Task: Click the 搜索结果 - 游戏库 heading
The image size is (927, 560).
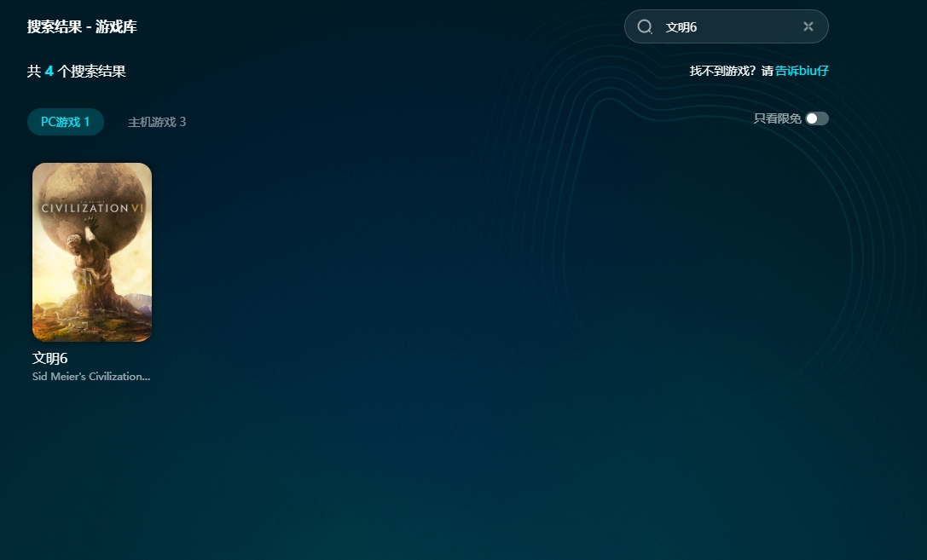Action: pos(82,26)
